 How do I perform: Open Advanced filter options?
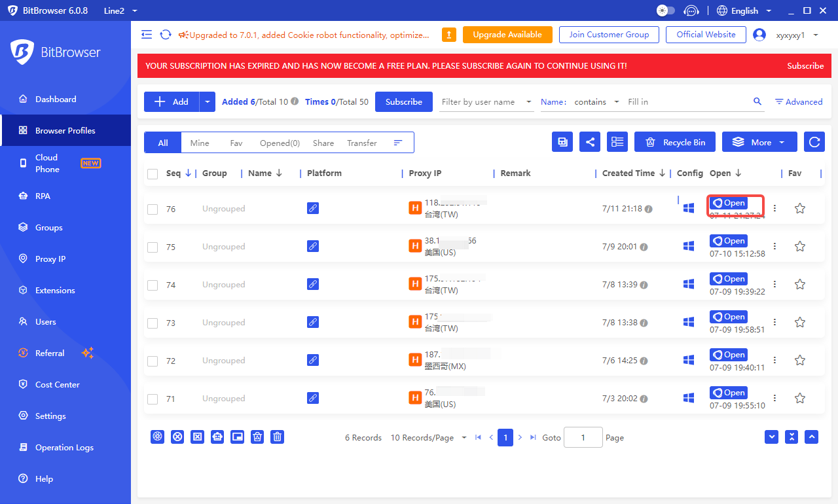[x=799, y=101]
